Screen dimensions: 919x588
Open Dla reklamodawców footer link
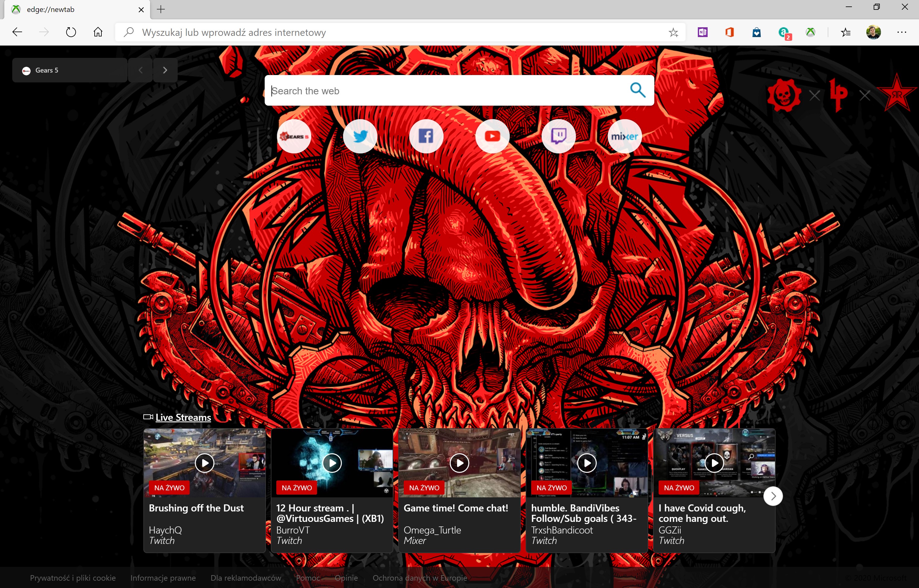click(x=246, y=578)
